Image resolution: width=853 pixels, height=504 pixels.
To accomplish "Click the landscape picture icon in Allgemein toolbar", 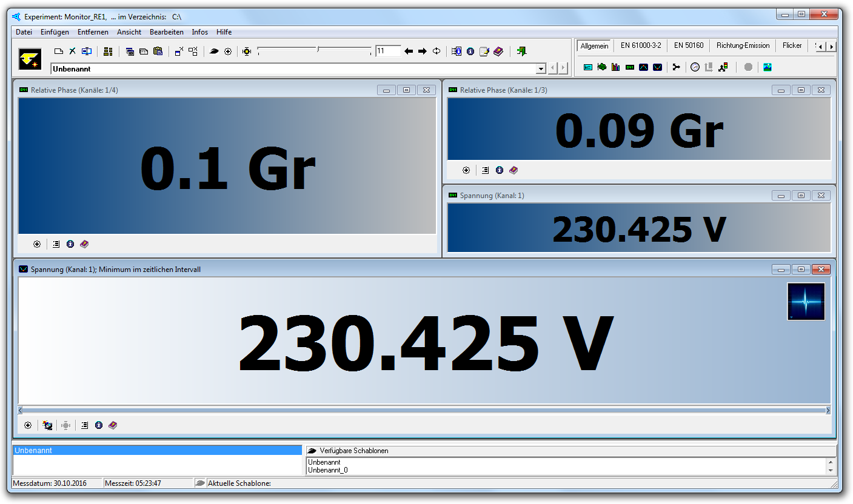I will tap(768, 67).
